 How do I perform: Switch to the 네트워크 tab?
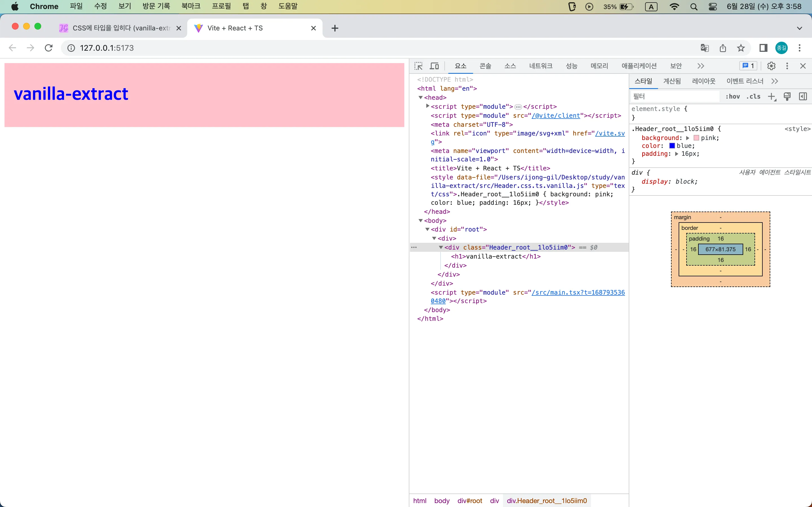(x=540, y=66)
